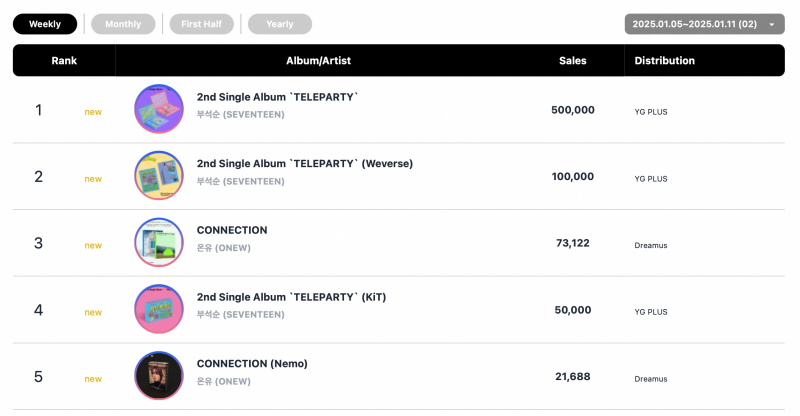Viewport: 800px width, 416px height.
Task: Open the `TELEPARTY` (Weverse) album title
Action: [305, 164]
